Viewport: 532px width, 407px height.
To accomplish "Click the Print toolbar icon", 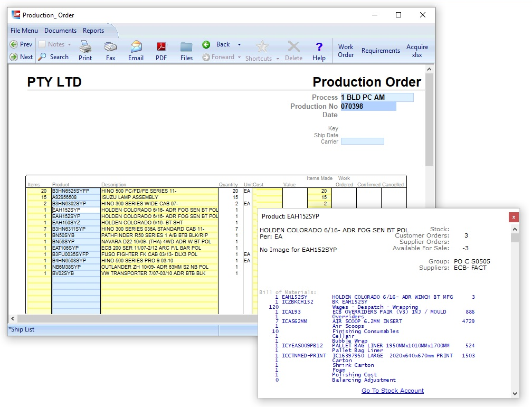I will click(x=85, y=50).
